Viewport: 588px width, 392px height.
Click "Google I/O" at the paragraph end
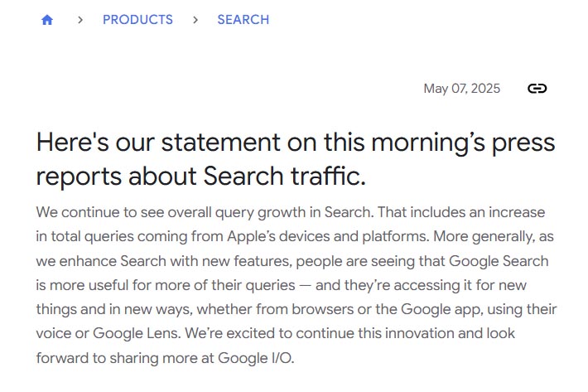point(255,358)
